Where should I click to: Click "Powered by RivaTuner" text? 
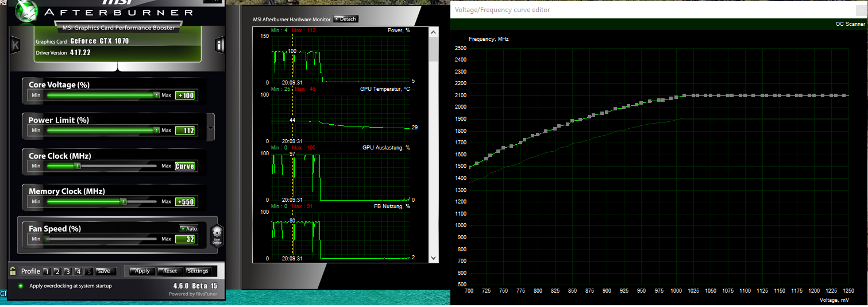[x=194, y=294]
